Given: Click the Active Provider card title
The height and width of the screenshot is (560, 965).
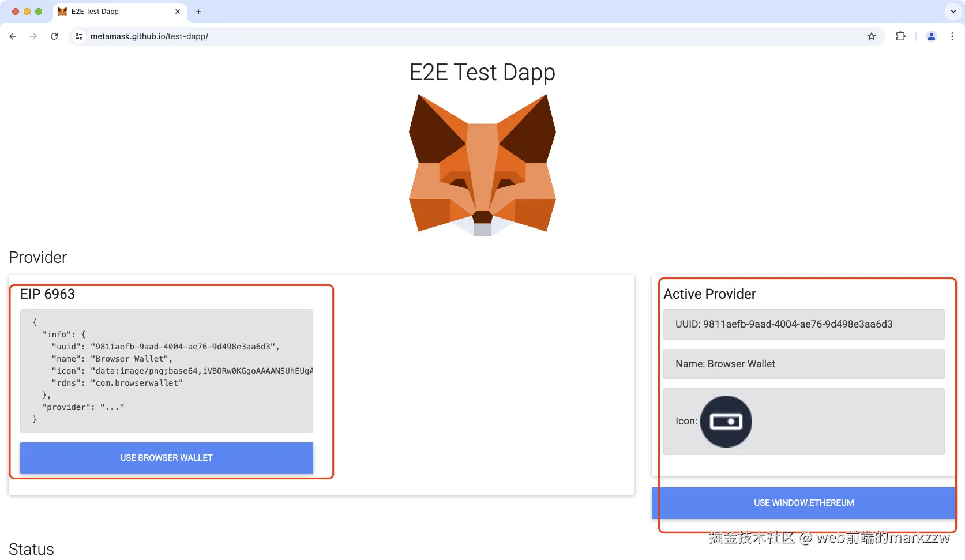Looking at the screenshot, I should (x=709, y=294).
